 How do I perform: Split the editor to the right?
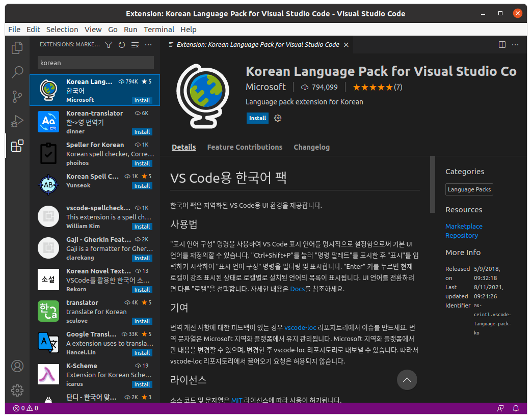click(x=502, y=45)
